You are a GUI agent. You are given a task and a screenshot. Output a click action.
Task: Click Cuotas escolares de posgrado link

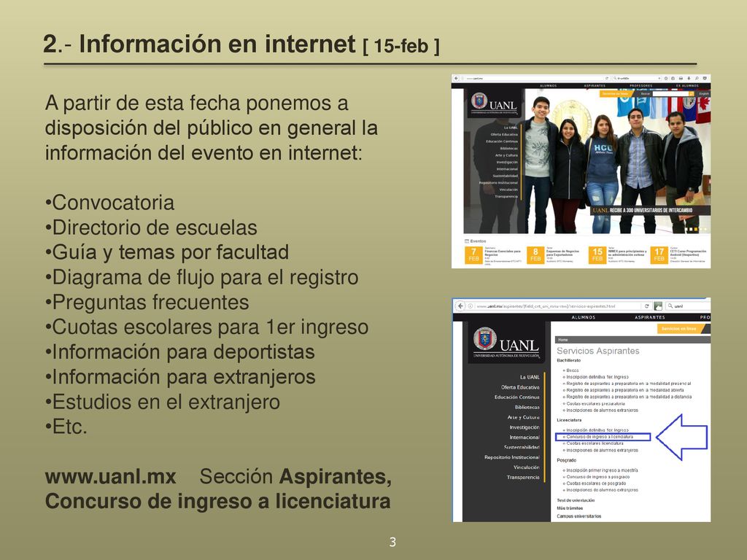tap(596, 483)
